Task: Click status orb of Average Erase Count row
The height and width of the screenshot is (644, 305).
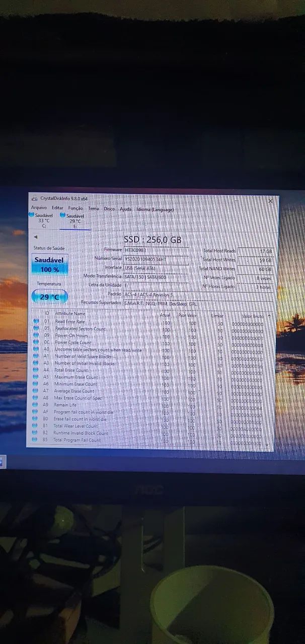Action: pos(36,391)
